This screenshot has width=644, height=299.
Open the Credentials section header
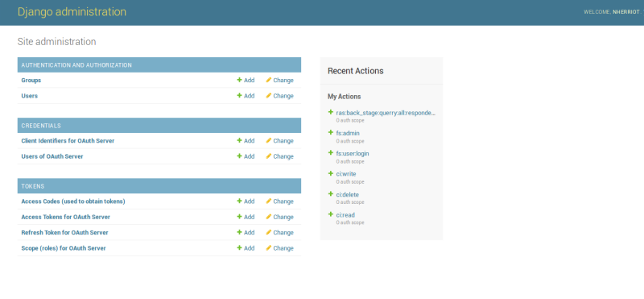41,126
